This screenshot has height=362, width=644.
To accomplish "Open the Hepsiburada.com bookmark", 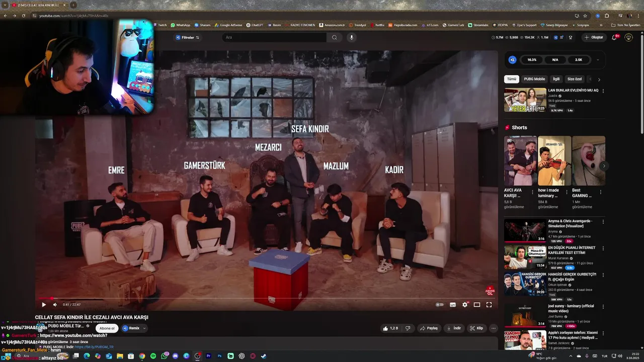I will tap(403, 25).
